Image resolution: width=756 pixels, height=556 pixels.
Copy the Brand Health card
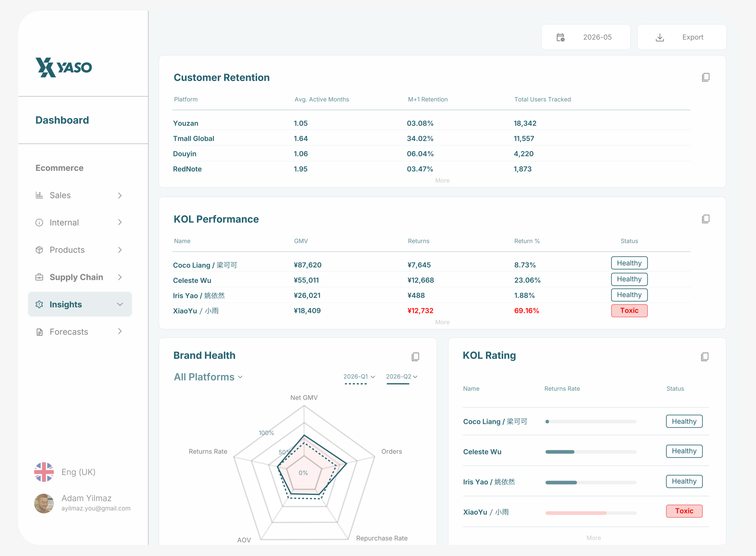point(415,357)
